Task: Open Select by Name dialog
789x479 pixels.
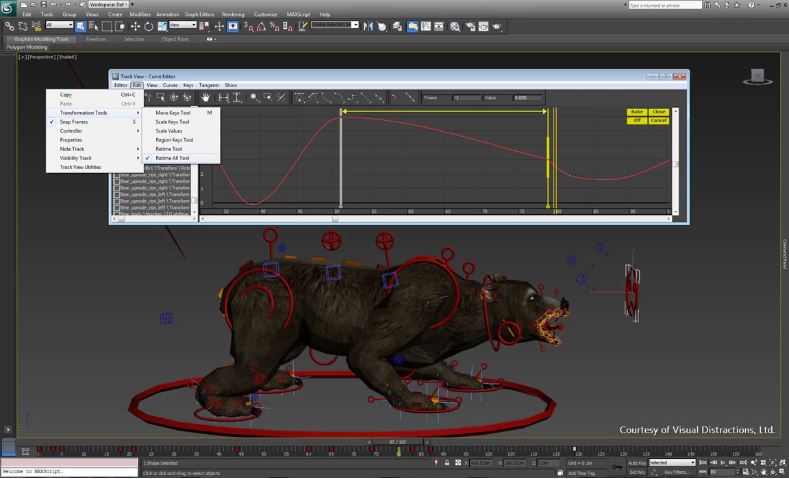Action: (x=94, y=26)
